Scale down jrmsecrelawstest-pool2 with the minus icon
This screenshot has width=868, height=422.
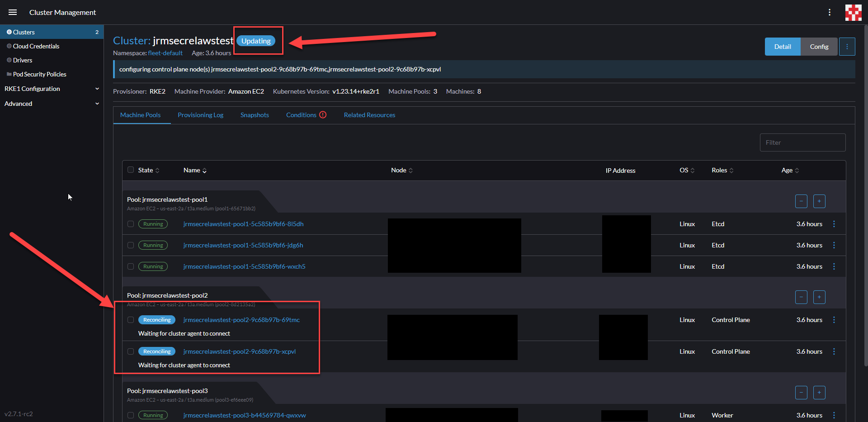tap(801, 297)
